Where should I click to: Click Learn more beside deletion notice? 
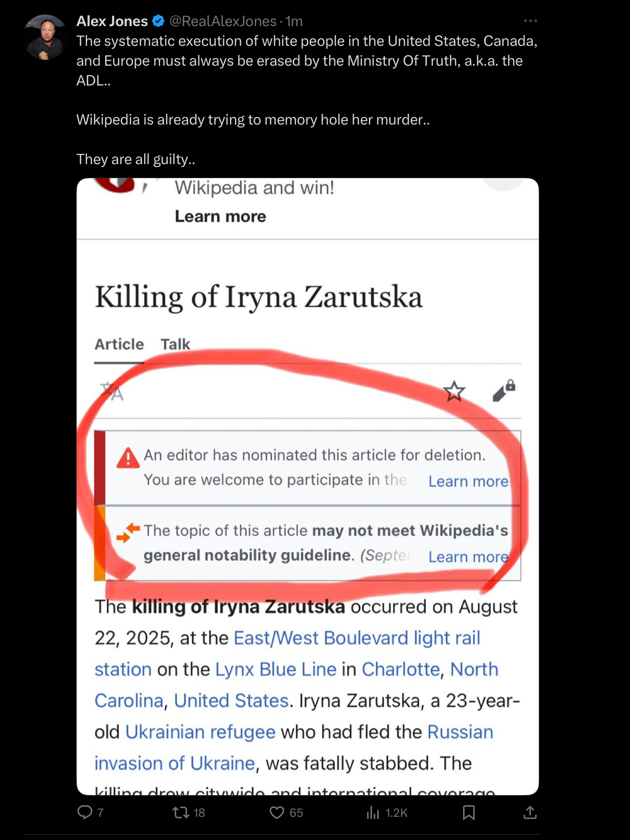click(x=468, y=481)
